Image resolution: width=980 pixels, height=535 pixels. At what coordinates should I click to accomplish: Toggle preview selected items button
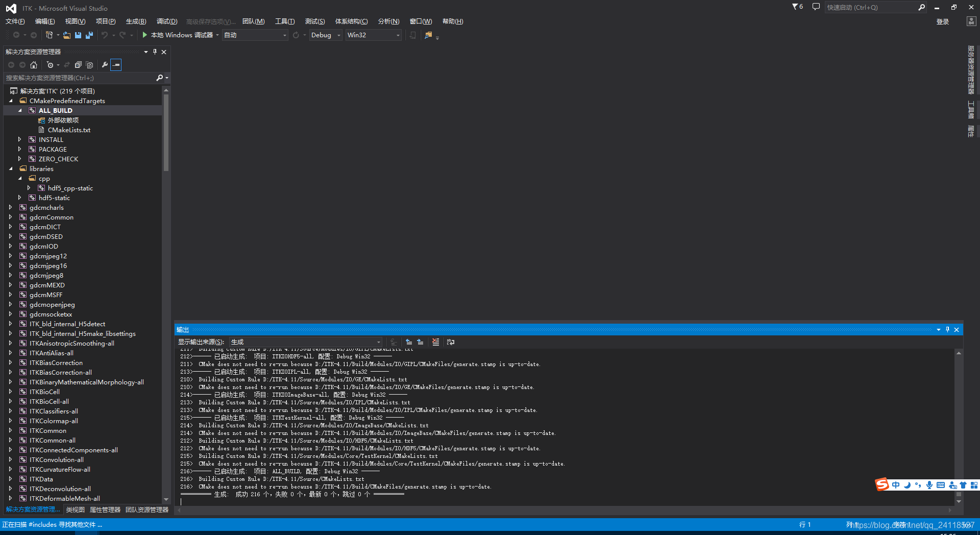(x=116, y=65)
